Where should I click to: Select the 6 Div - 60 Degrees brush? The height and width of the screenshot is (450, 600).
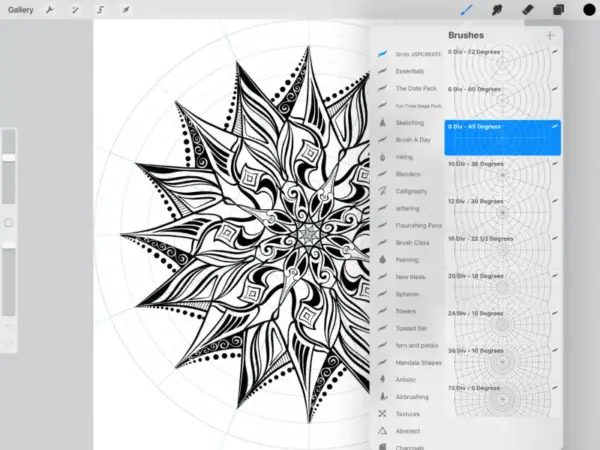pos(503,101)
